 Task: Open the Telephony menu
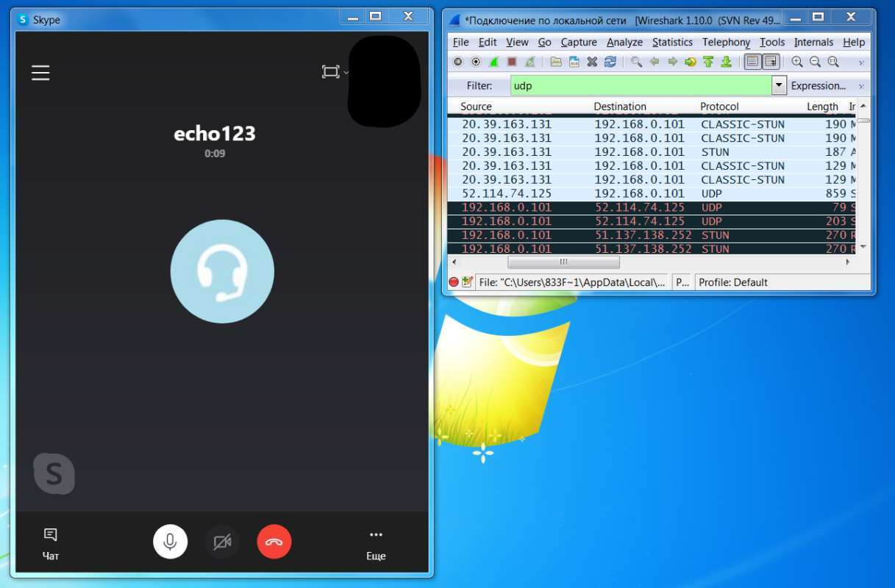coord(726,42)
